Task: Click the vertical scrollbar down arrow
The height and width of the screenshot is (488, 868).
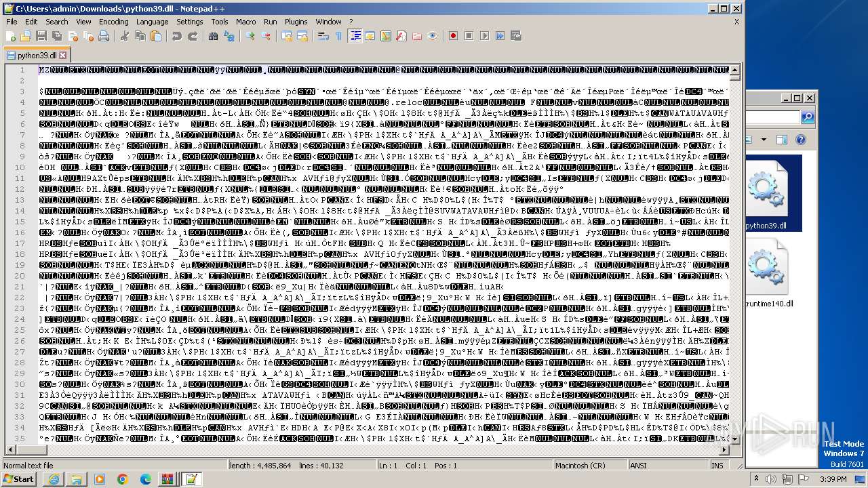Action: click(x=735, y=439)
